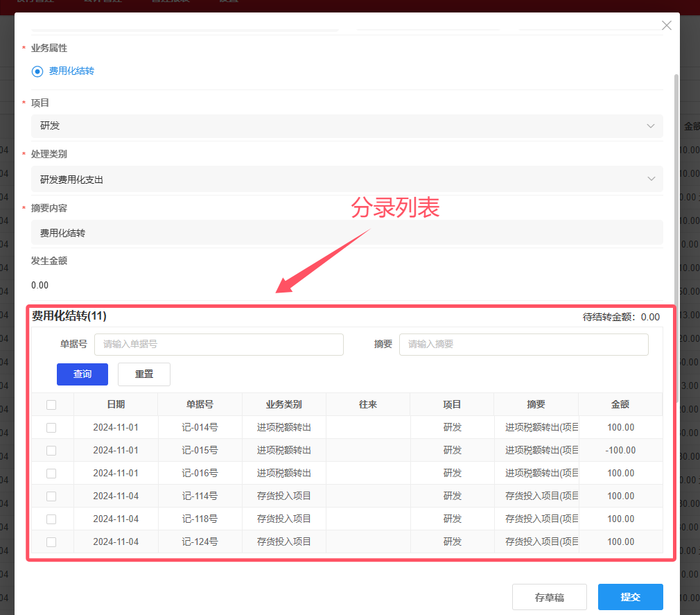Click the dialog's vertical scrollbar
This screenshot has width=700, height=615.
pos(676,236)
